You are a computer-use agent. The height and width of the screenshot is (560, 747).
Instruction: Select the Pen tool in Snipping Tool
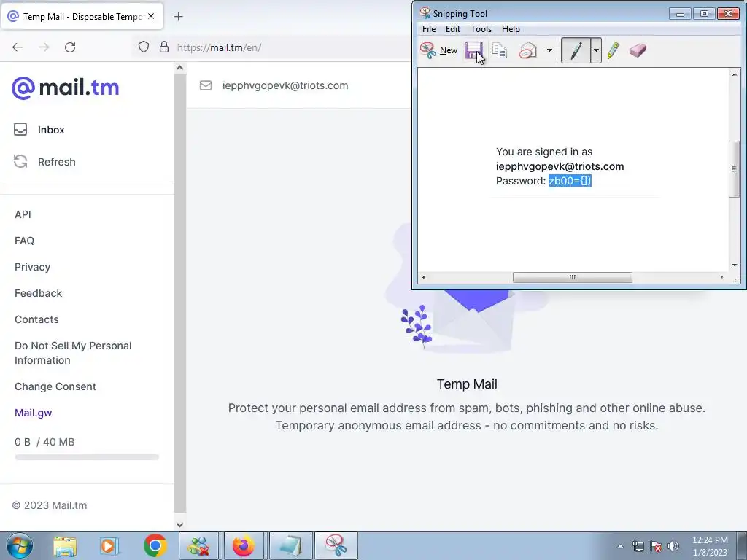576,50
